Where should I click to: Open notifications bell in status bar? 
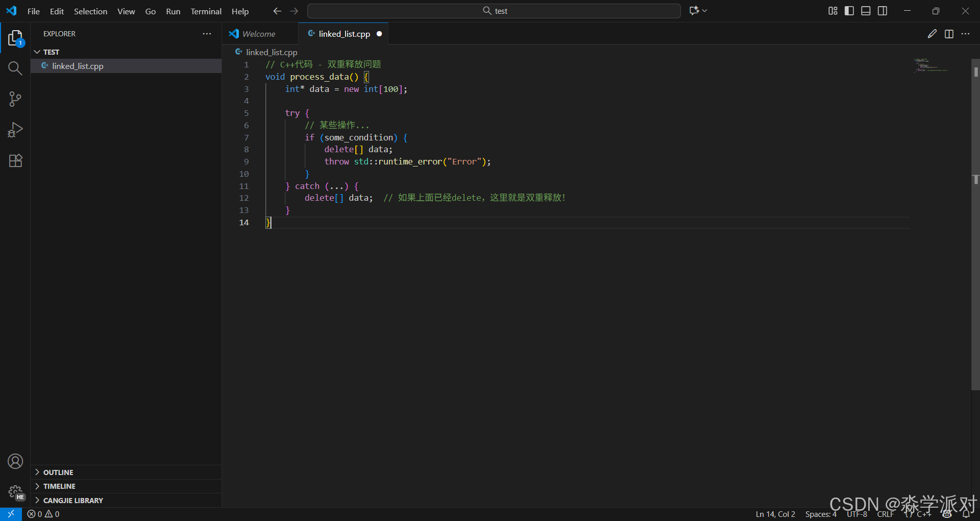pos(966,514)
